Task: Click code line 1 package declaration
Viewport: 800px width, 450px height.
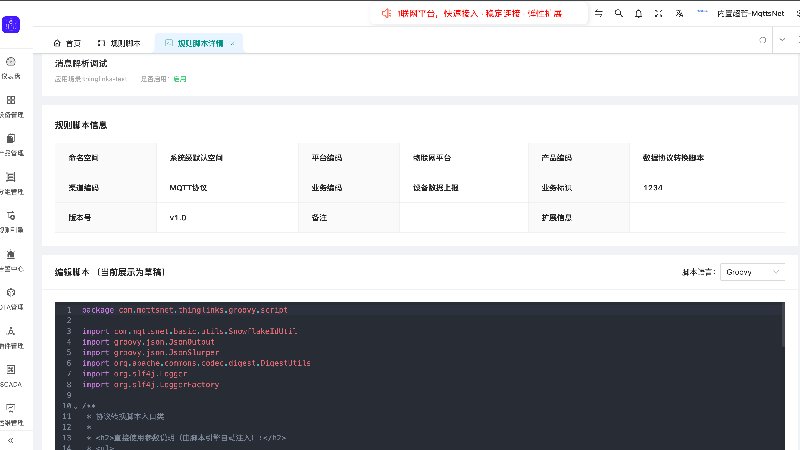Action: pos(185,310)
